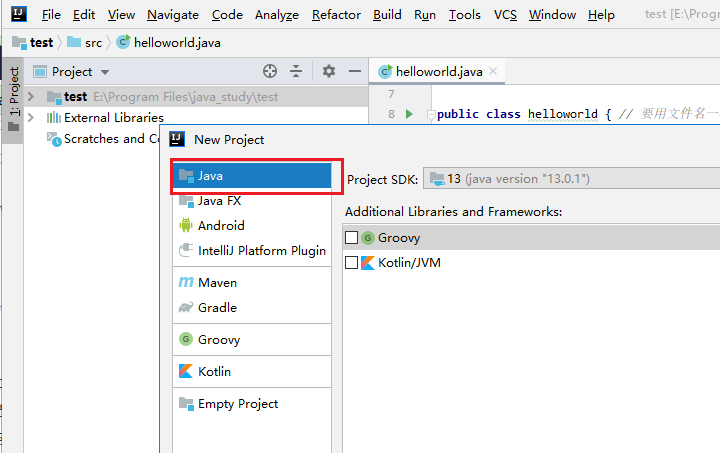Viewport: 720px width, 453px height.
Task: Open the File menu
Action: click(x=51, y=15)
